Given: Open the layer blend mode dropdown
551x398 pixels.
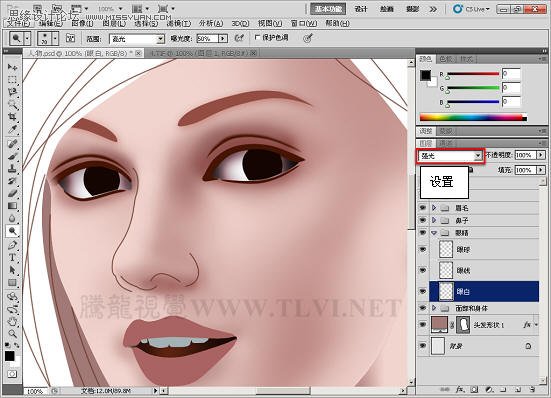Looking at the screenshot, I should point(450,156).
